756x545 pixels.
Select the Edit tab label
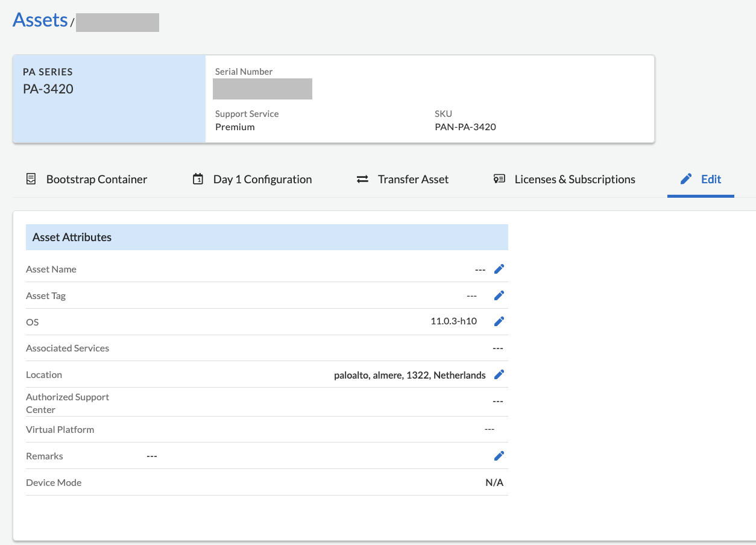click(711, 179)
